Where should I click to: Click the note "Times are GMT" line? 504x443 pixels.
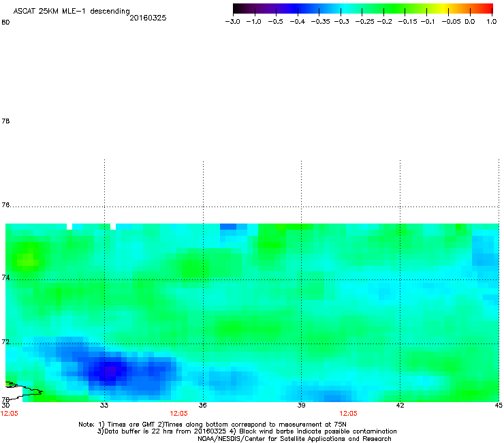(x=212, y=425)
